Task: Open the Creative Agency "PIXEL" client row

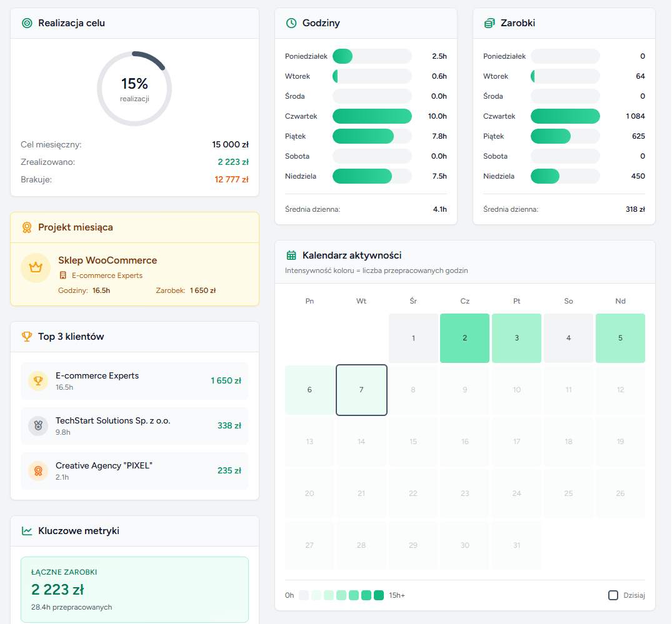Action: point(134,471)
